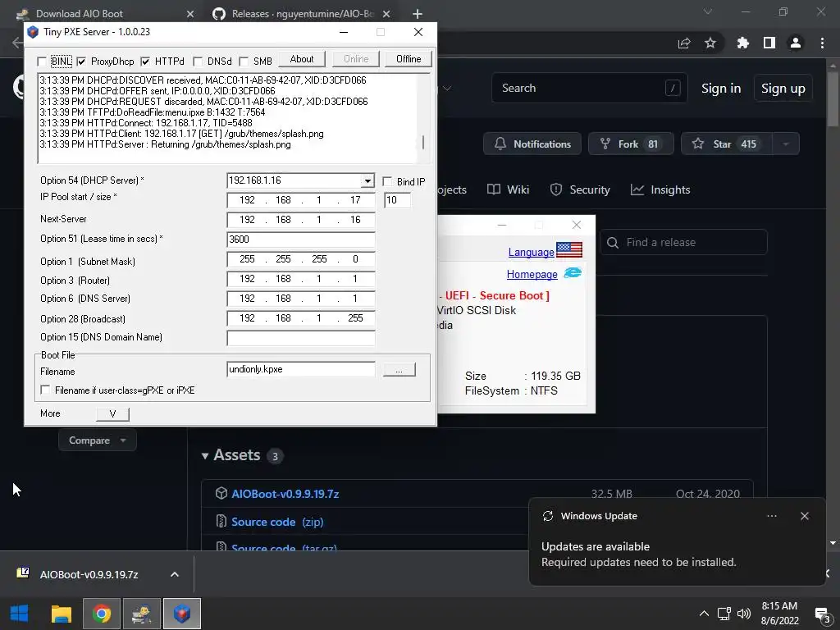This screenshot has height=630, width=840.
Task: Fork the repository
Action: 631,144
